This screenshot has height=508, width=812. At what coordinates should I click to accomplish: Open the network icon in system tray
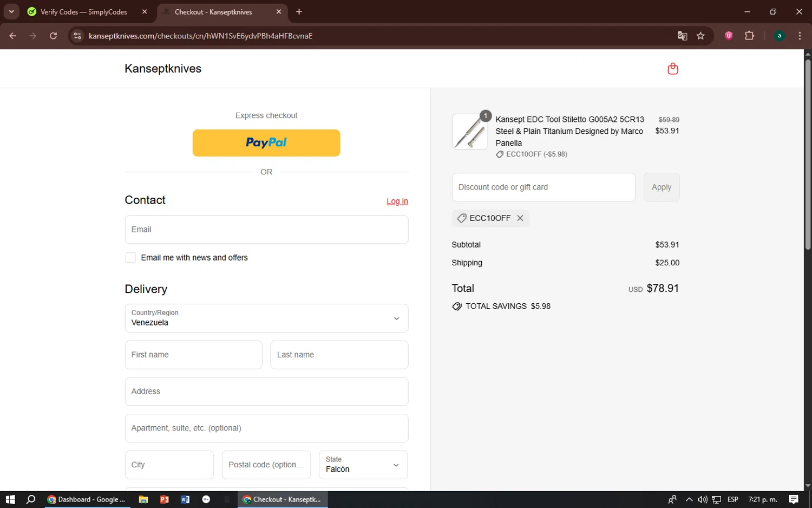pos(716,499)
